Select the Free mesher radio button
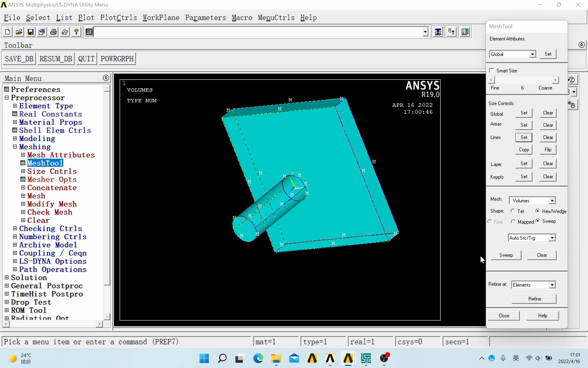588x368 pixels. click(x=490, y=221)
